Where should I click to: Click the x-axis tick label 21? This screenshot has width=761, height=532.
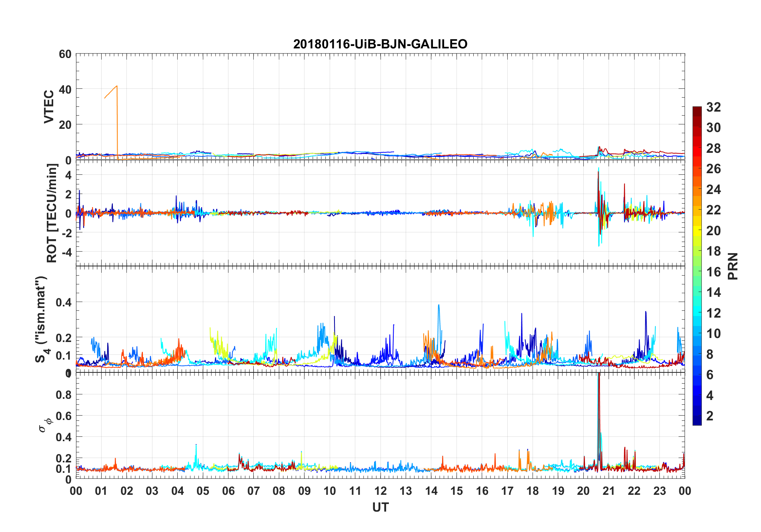click(x=609, y=491)
